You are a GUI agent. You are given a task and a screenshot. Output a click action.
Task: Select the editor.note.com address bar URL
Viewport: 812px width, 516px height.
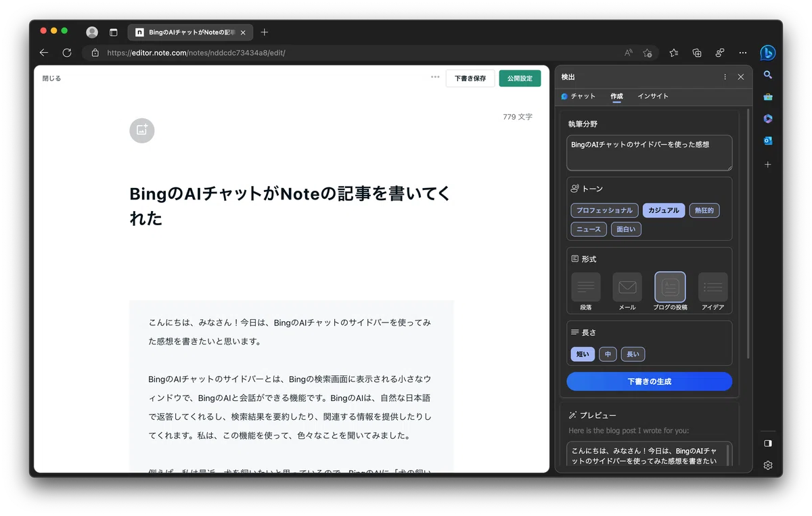click(196, 53)
